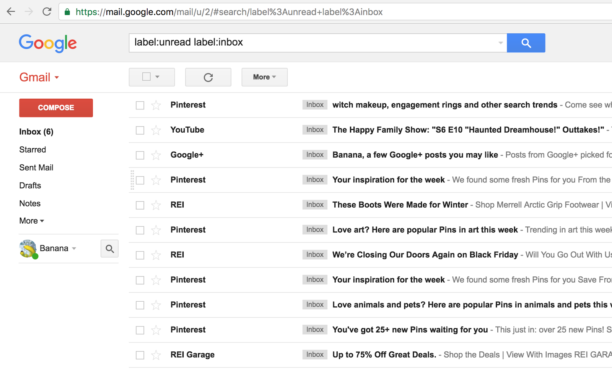Viewport: 612px width, 369px height.
Task: Click the REI Garage sender name
Action: point(192,355)
